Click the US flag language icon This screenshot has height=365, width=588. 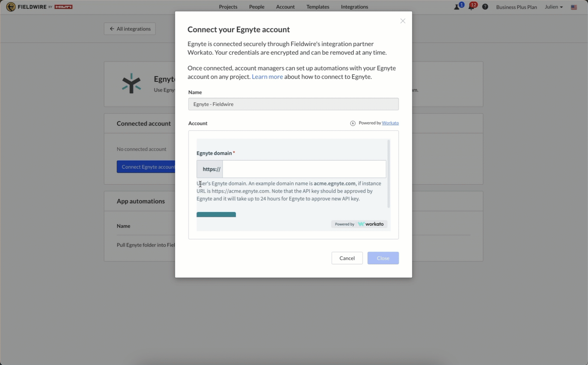point(574,7)
